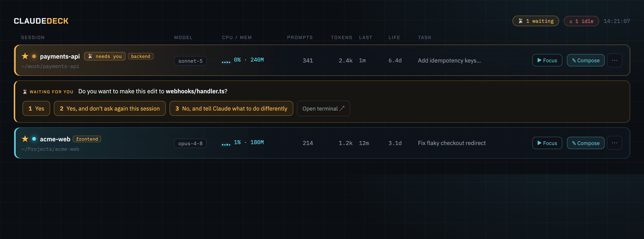Click the ~/Projects/acme-web path
This screenshot has height=239, width=644.
coord(50,149)
